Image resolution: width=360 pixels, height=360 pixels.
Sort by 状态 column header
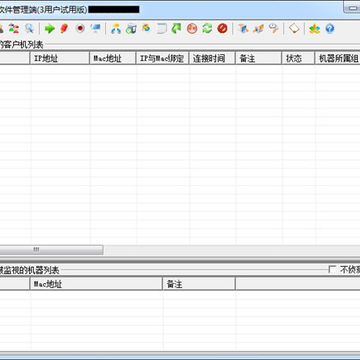click(x=298, y=58)
